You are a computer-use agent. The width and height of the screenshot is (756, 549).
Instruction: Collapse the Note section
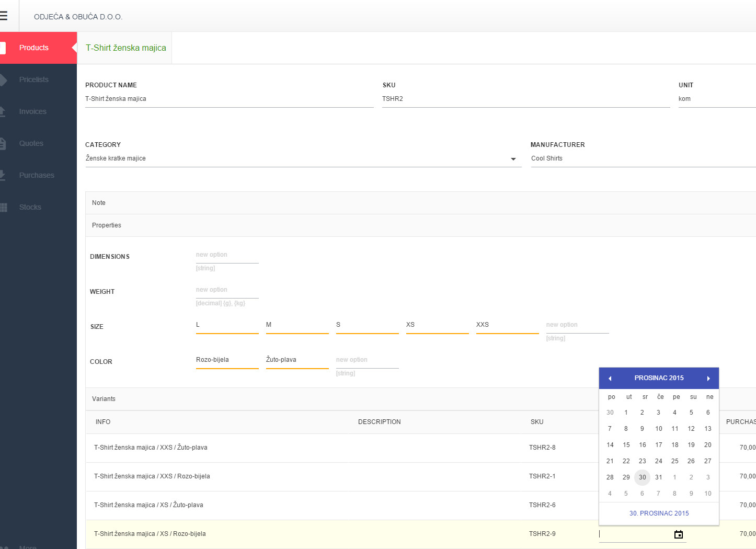point(420,203)
